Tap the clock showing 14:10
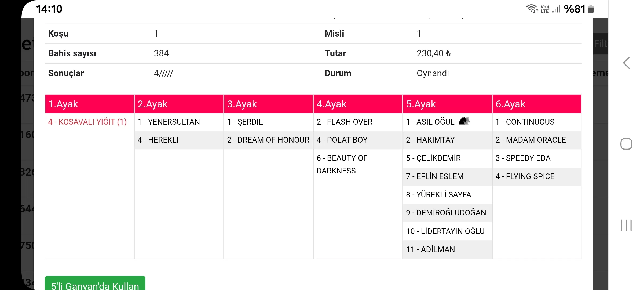The width and height of the screenshot is (644, 290). click(49, 9)
